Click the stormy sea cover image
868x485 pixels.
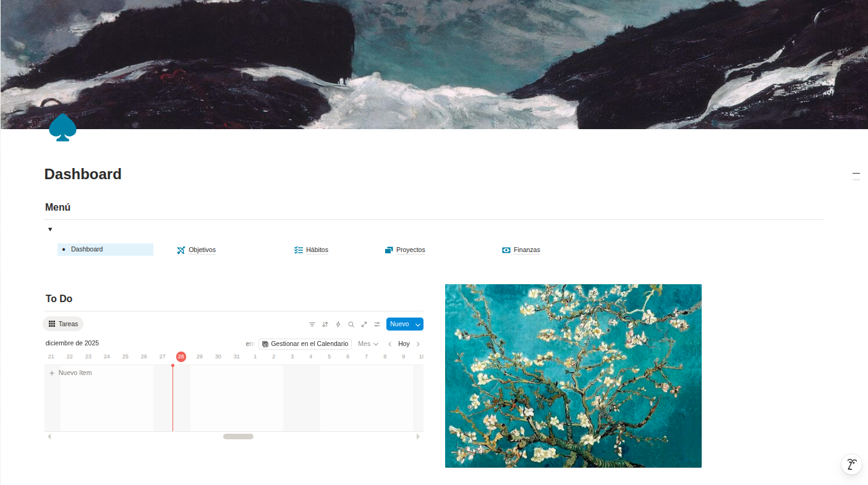tap(434, 64)
